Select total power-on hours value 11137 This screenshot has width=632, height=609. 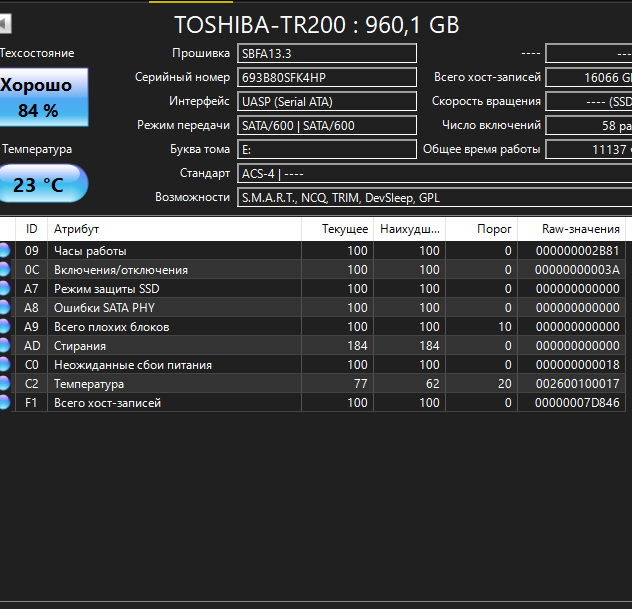point(588,150)
